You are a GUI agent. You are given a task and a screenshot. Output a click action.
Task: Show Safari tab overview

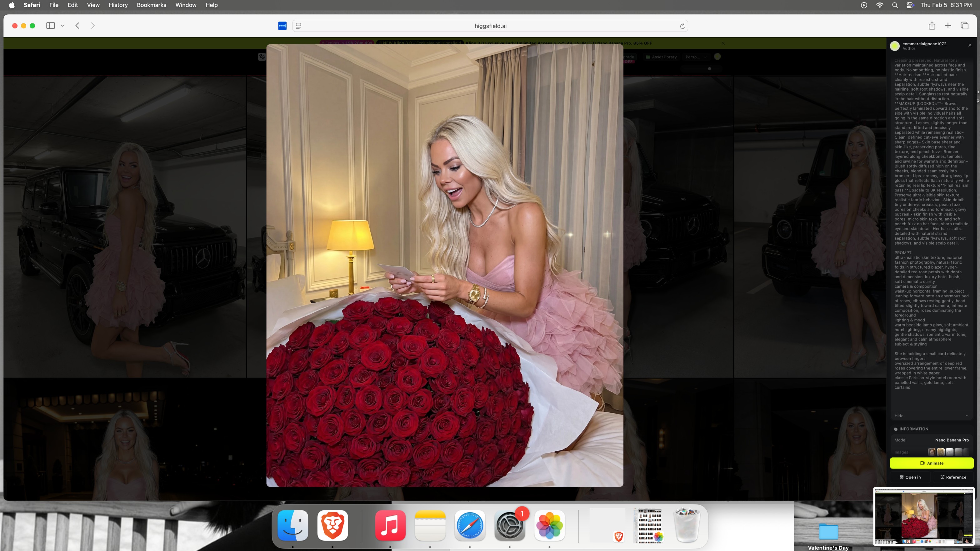964,26
